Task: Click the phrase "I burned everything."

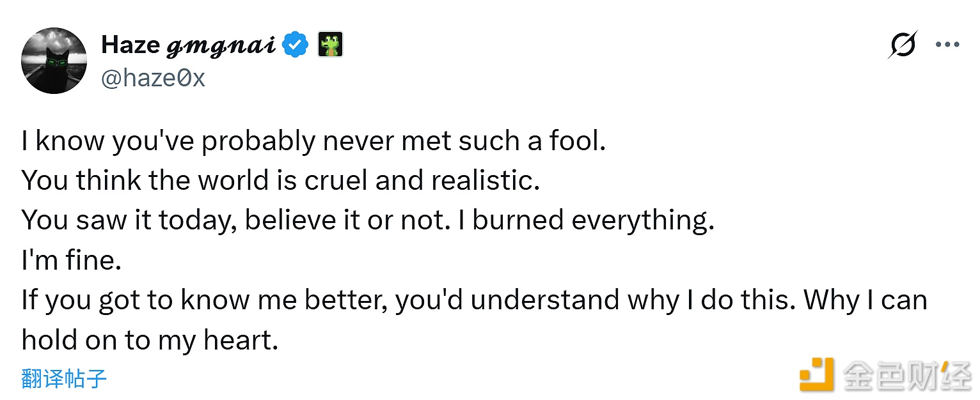Action: [x=593, y=220]
